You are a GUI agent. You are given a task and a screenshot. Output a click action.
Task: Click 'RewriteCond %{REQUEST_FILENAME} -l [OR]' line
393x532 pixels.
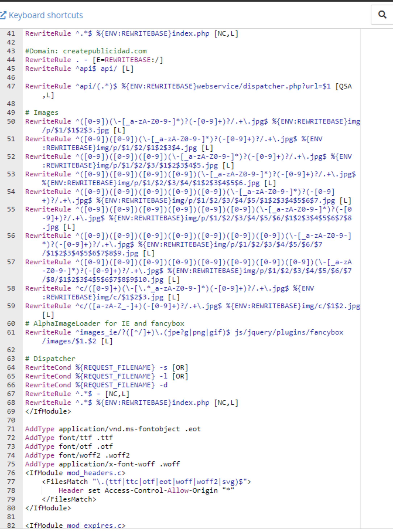(106, 376)
